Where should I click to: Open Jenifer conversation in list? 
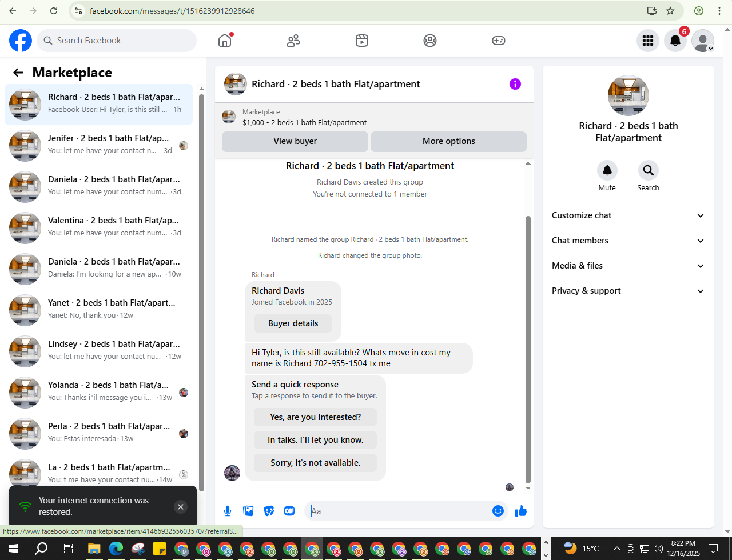click(x=99, y=146)
